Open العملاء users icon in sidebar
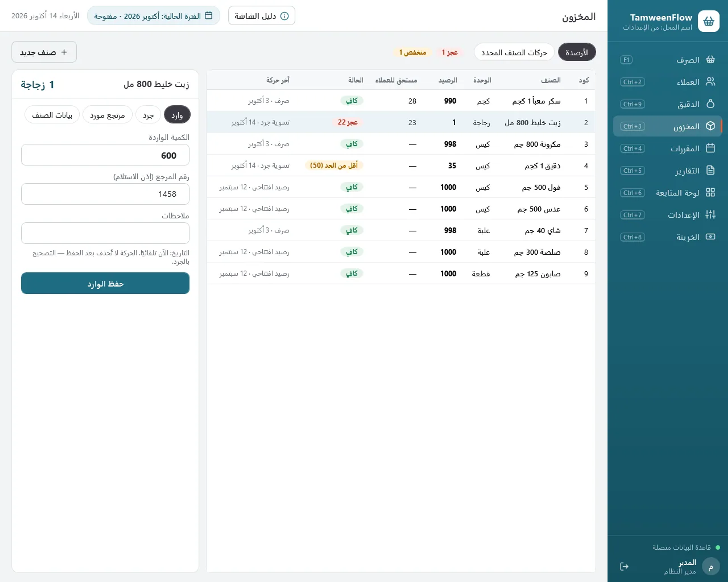Screen dimensions: 728x582 coord(710,82)
